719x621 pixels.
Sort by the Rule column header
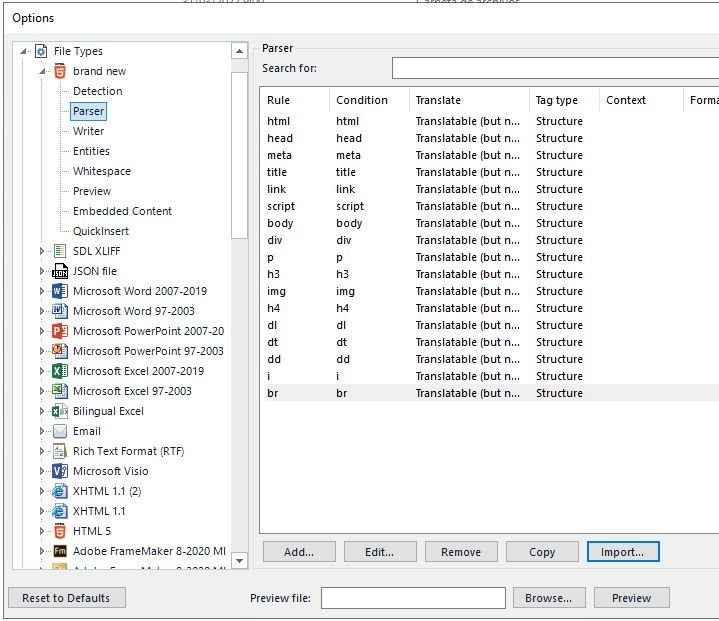[x=296, y=100]
